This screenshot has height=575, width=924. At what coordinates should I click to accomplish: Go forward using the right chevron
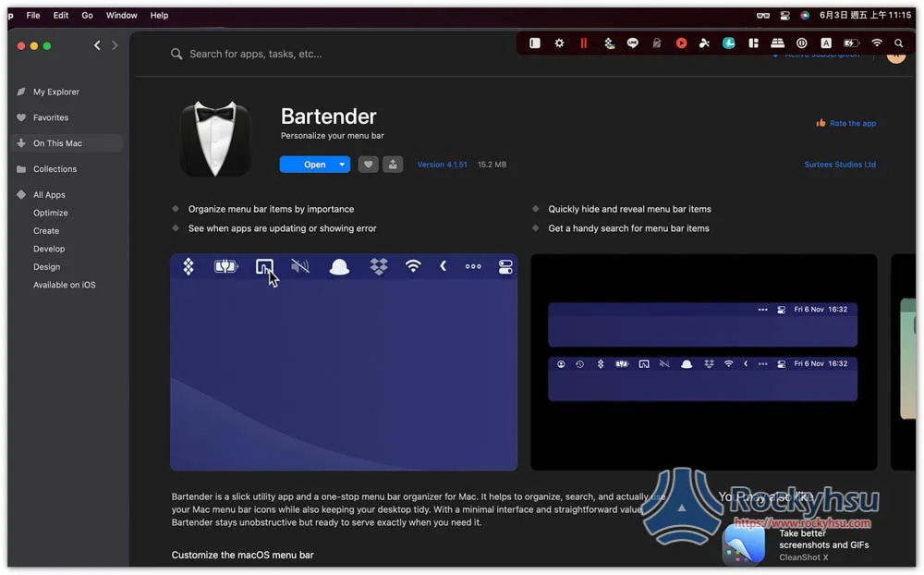[115, 45]
